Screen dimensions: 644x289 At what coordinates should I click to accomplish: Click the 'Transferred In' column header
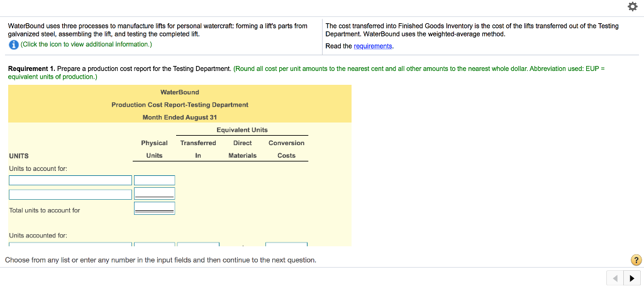(x=198, y=149)
